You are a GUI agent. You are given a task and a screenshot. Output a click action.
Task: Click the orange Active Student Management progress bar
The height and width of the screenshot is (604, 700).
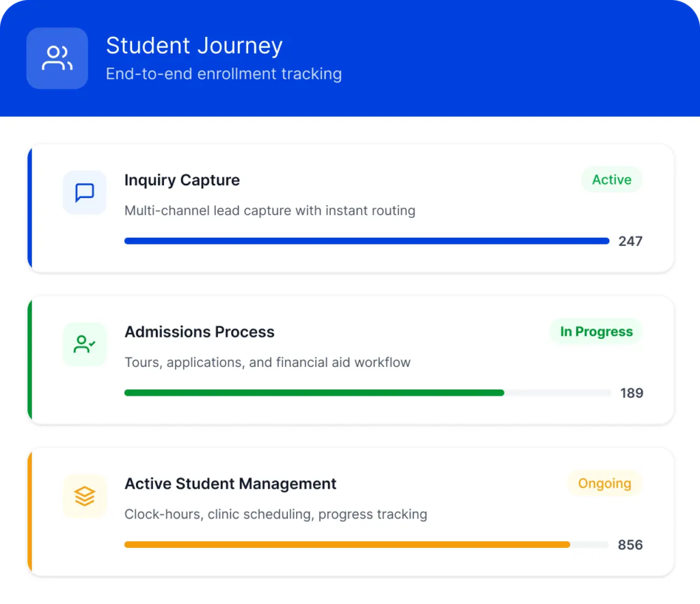click(x=347, y=545)
